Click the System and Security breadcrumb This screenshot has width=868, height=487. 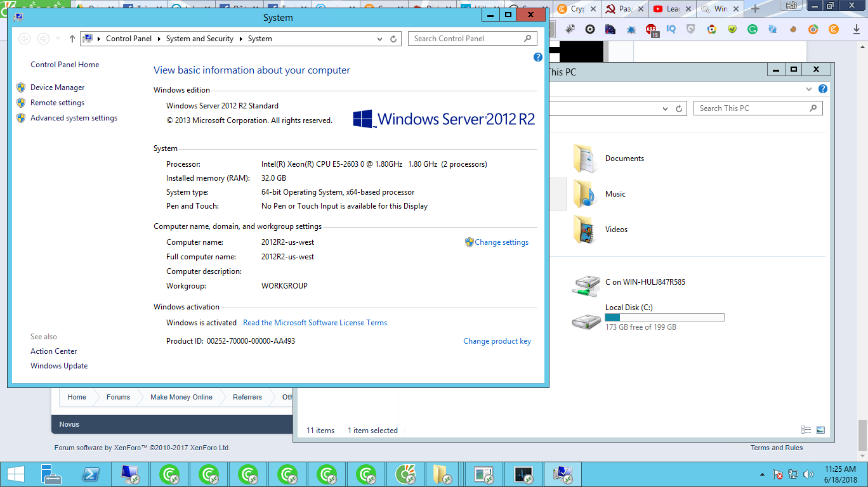click(200, 39)
